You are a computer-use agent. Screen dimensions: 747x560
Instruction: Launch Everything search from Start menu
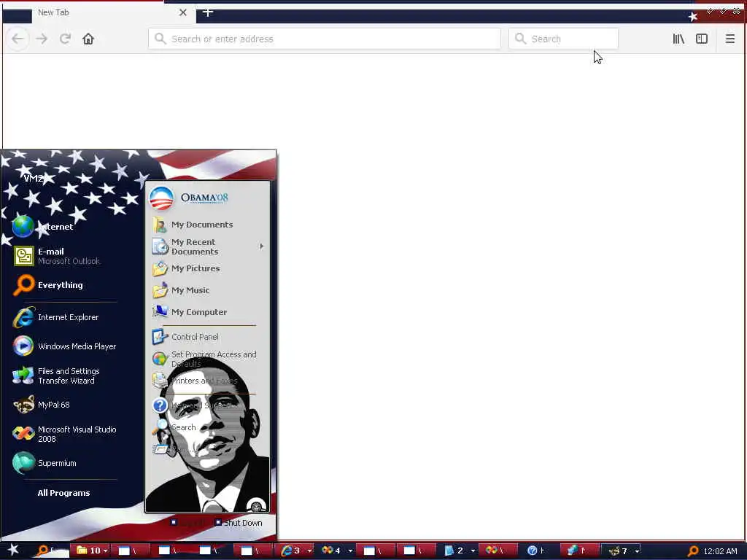coord(49,285)
